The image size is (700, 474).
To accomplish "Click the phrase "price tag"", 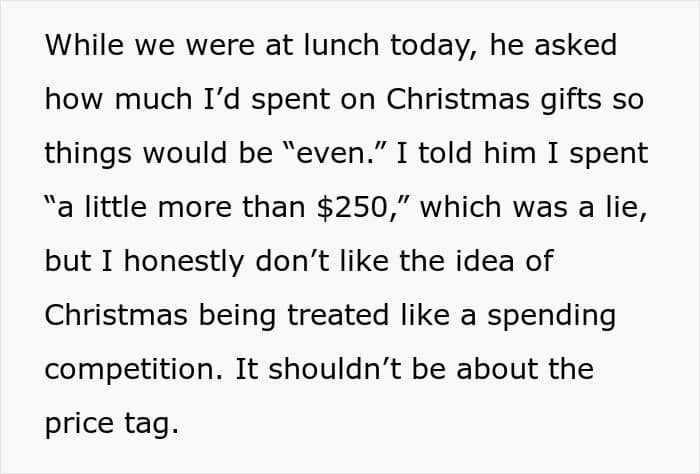I will [111, 424].
